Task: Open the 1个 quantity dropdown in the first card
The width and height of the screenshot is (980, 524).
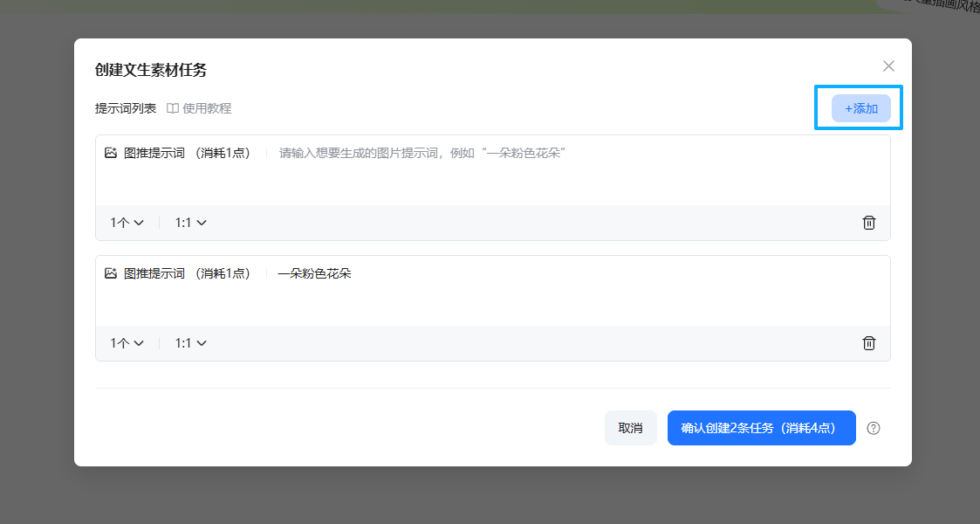Action: pyautogui.click(x=127, y=222)
